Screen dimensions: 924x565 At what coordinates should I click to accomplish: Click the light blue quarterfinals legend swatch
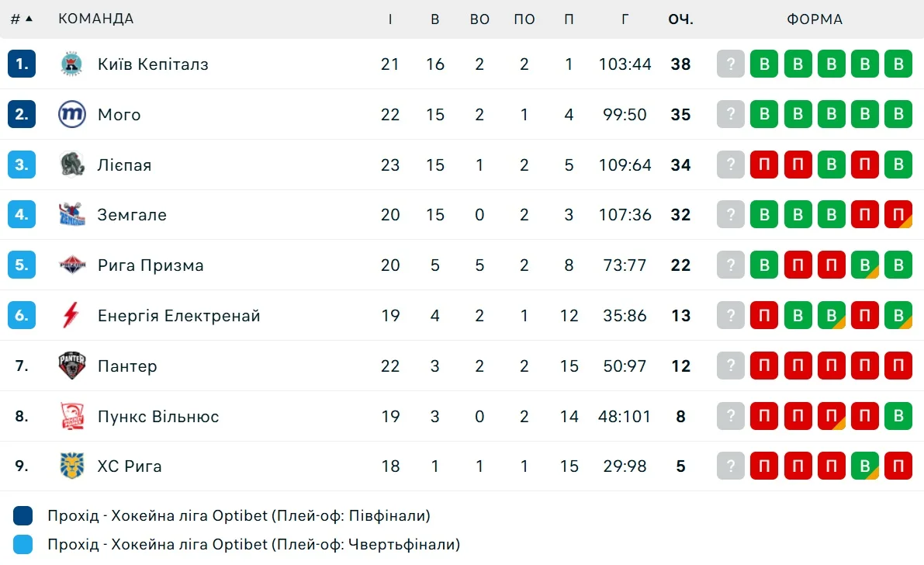[23, 545]
